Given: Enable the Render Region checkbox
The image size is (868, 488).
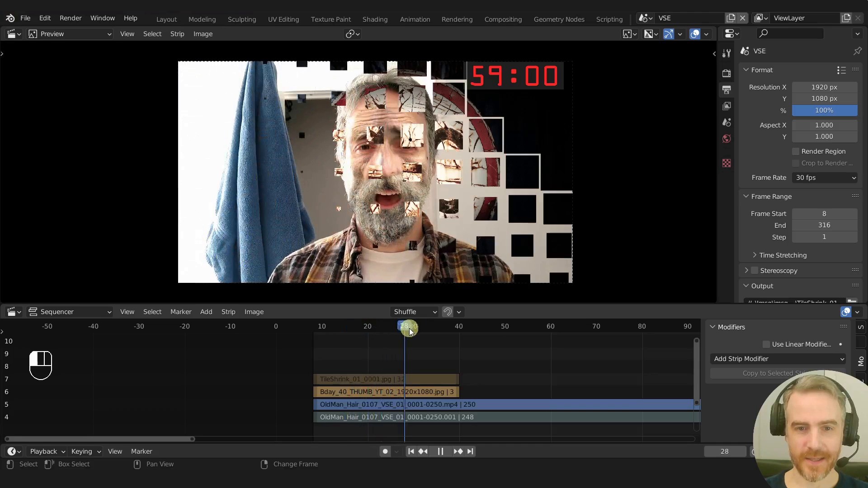Looking at the screenshot, I should 796,151.
